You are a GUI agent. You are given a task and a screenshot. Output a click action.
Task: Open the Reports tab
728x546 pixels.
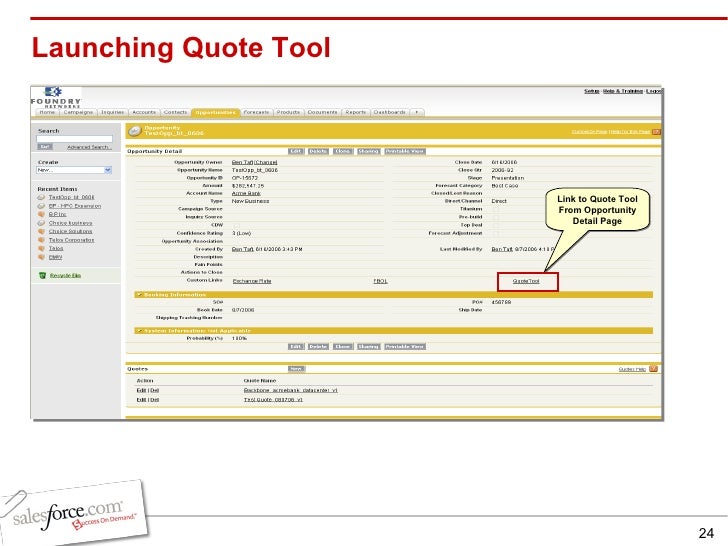[356, 112]
